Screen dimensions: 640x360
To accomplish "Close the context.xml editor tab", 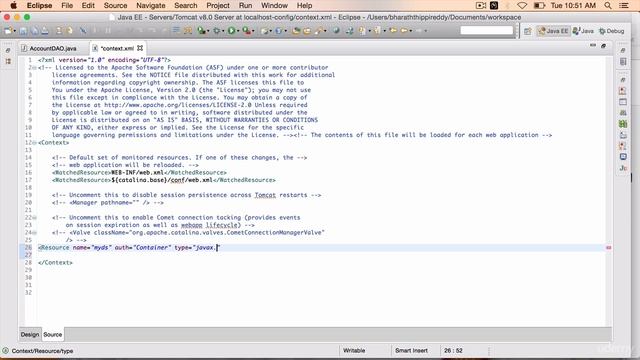I will coord(140,48).
